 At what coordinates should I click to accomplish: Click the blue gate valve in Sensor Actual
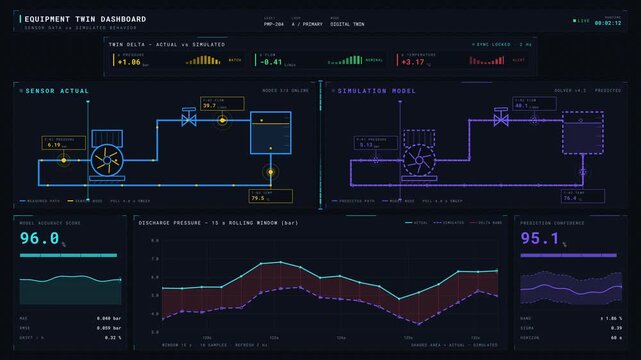[189, 118]
